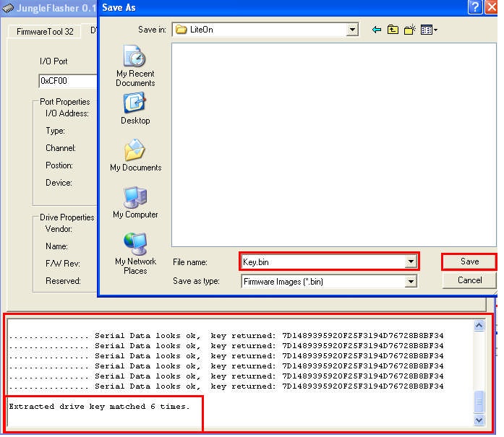Create a new folder in LiteOn
Screen dimensions: 504x437
(409, 30)
